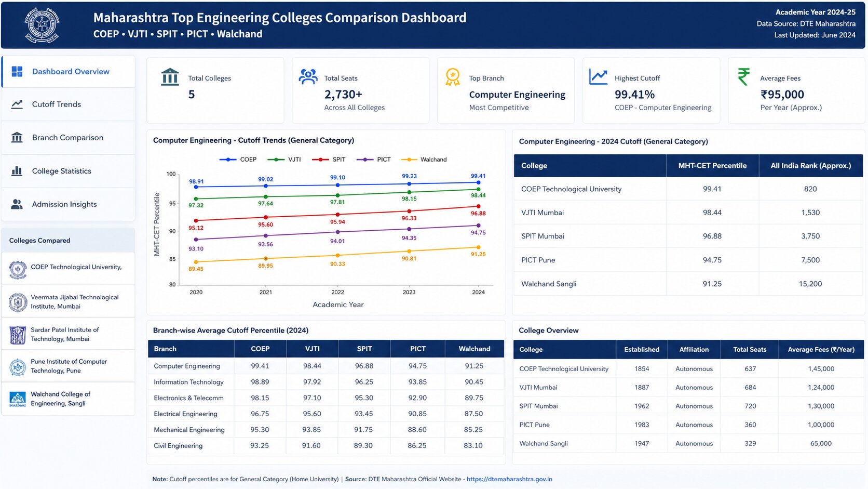
Task: Click the Academic Year 2024-25 header text
Action: click(816, 12)
